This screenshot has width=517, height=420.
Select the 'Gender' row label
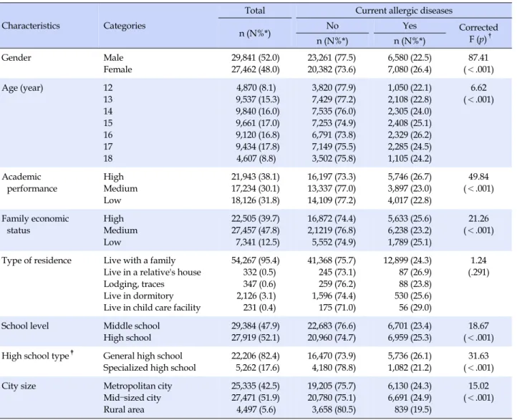16,58
